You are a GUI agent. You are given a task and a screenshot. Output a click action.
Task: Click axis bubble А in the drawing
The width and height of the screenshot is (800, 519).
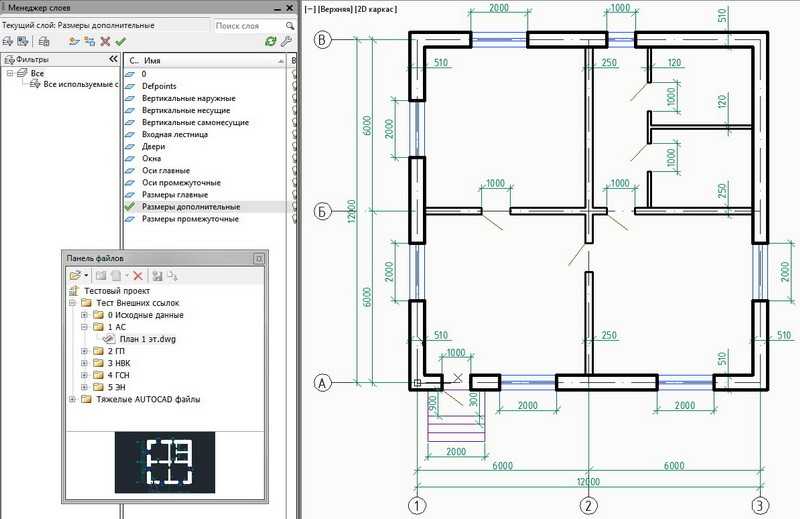click(x=322, y=383)
